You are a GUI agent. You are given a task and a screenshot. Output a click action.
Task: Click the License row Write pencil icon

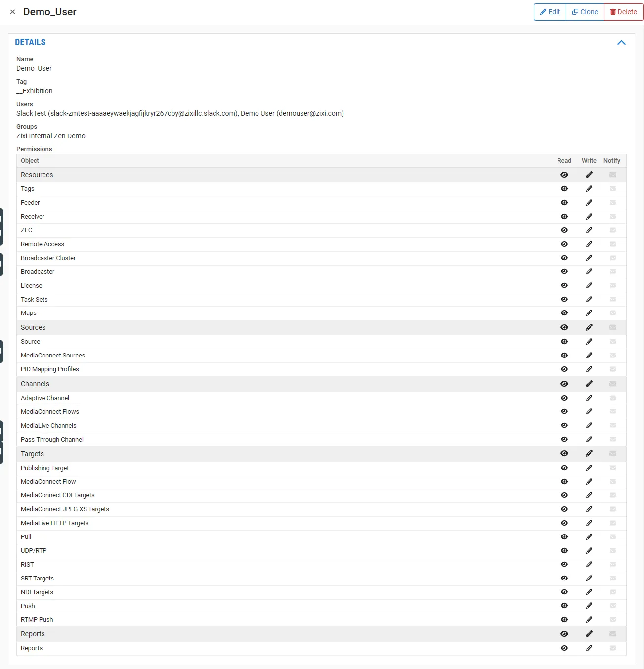589,285
